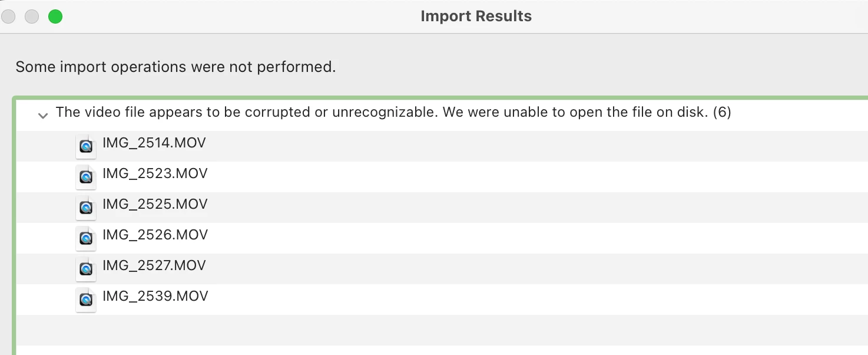Image resolution: width=868 pixels, height=355 pixels.
Task: Select the IMG_2539.MOV file name
Action: [x=155, y=296]
